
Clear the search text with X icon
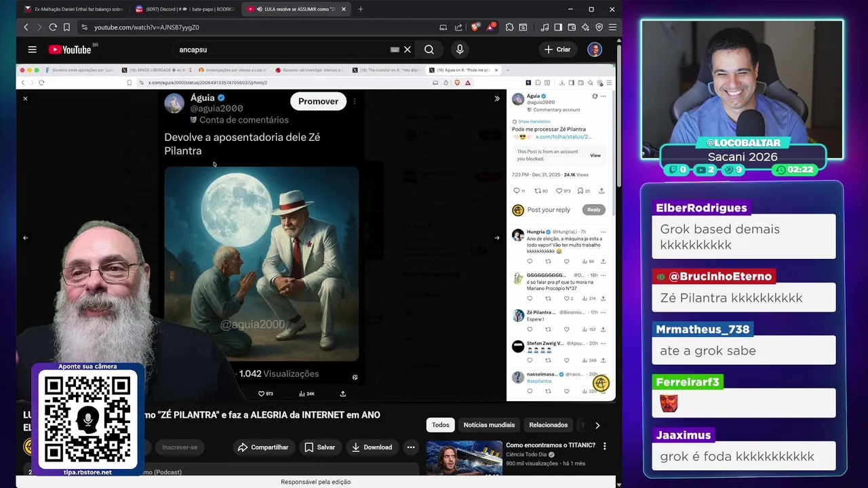pos(408,49)
